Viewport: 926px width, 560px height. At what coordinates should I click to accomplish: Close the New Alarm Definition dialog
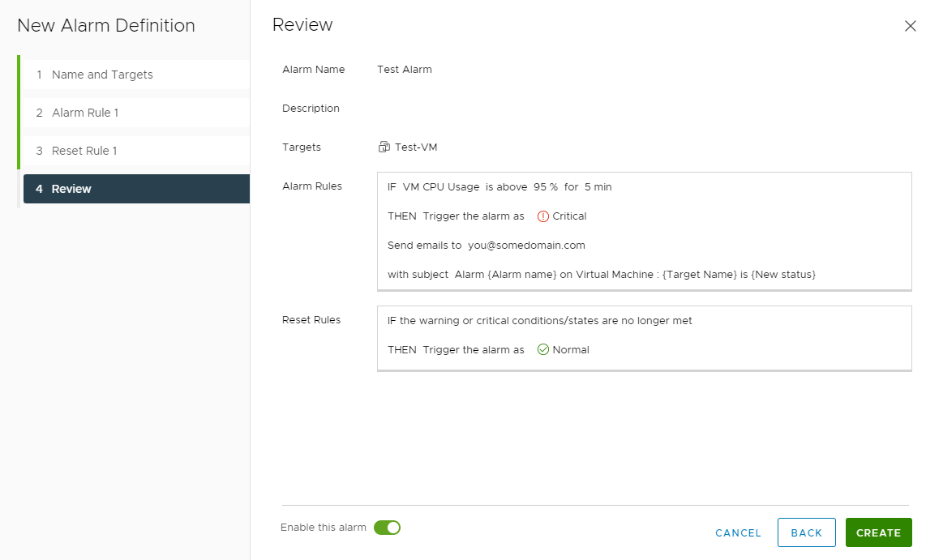(910, 26)
